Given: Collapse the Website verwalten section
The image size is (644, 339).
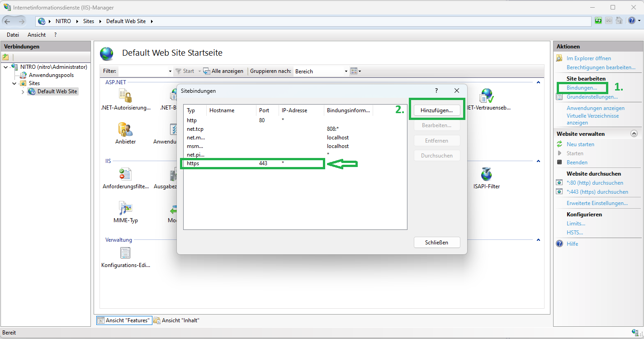Looking at the screenshot, I should click(x=634, y=133).
